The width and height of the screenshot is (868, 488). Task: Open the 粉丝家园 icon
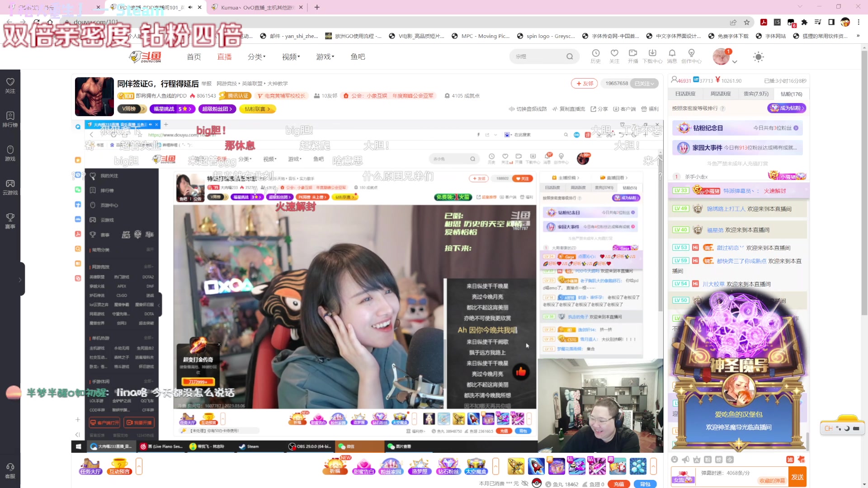click(x=391, y=466)
